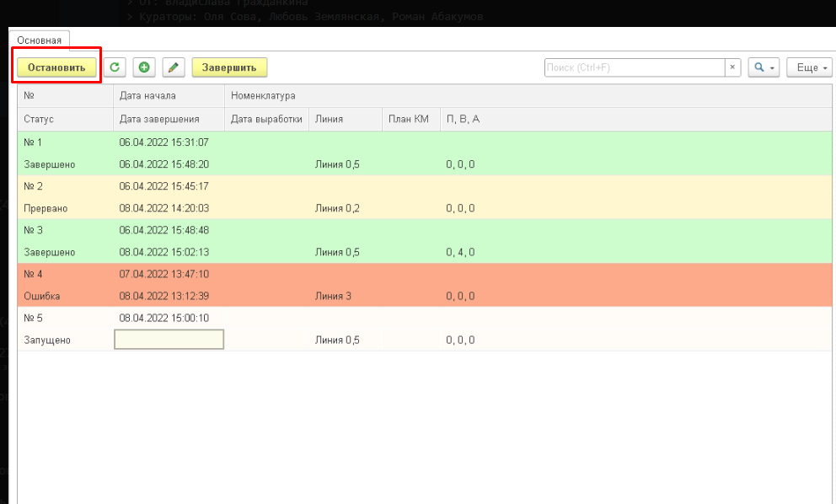Open the magnifier search dropdown
836x504 pixels.
(x=763, y=67)
